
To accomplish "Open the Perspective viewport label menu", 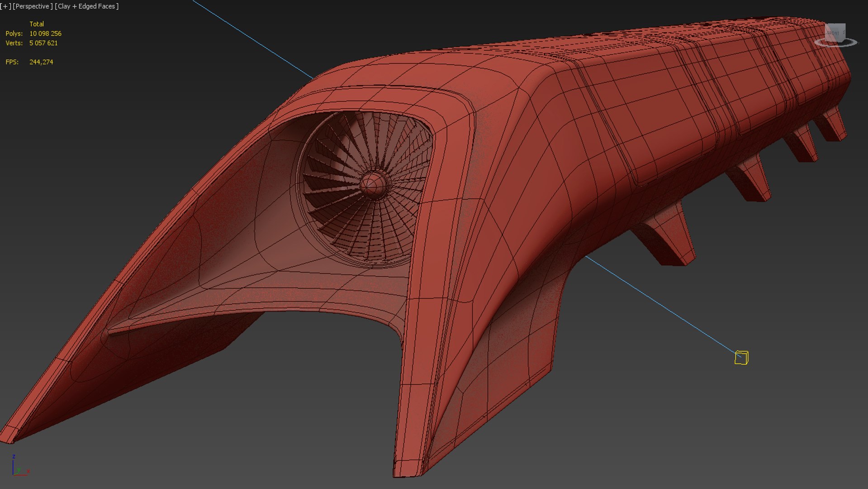I will point(33,6).
